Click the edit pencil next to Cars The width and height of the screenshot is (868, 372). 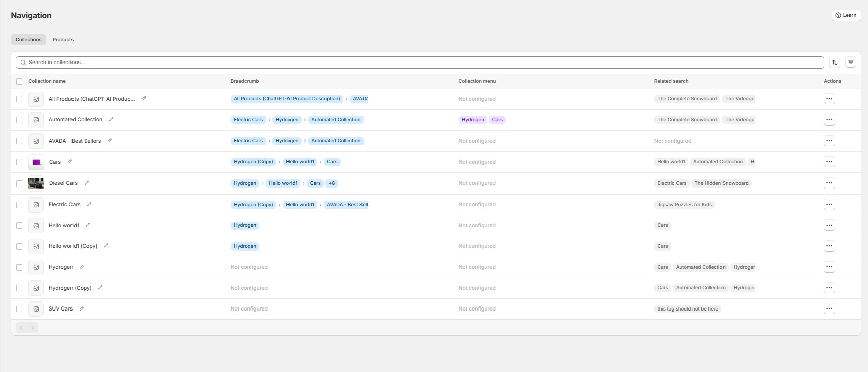coord(70,162)
